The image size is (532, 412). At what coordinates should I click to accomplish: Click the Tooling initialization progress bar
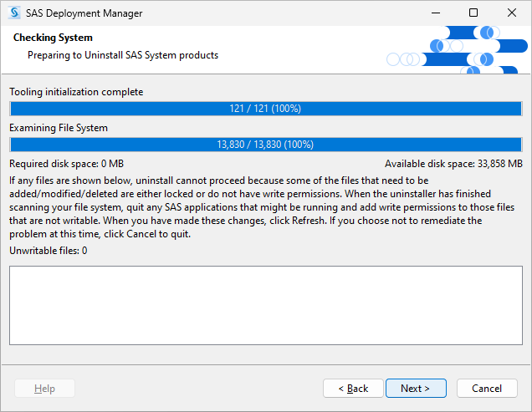tap(265, 109)
